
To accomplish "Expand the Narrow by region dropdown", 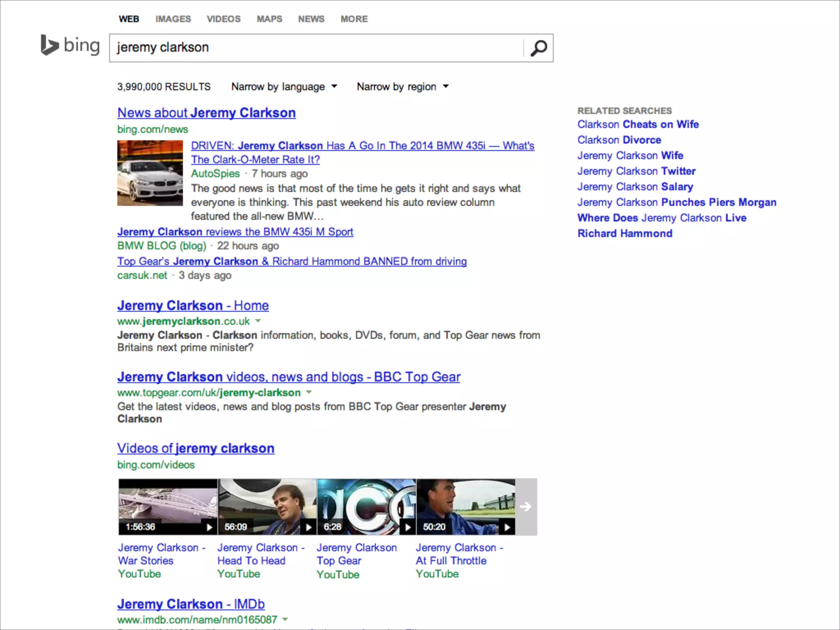I will pos(402,87).
